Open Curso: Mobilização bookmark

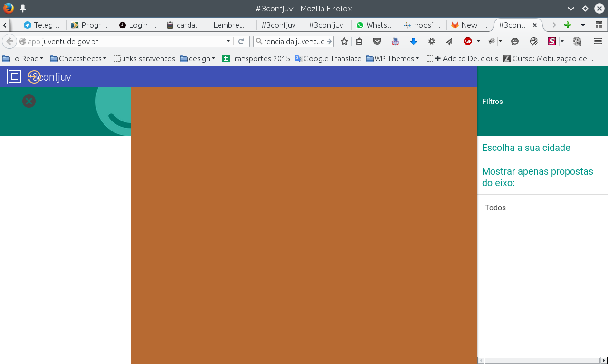click(x=550, y=58)
